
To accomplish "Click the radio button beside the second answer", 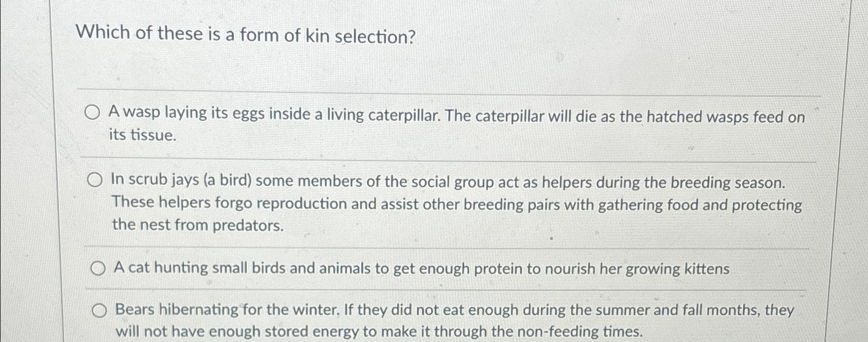I will click(95, 180).
